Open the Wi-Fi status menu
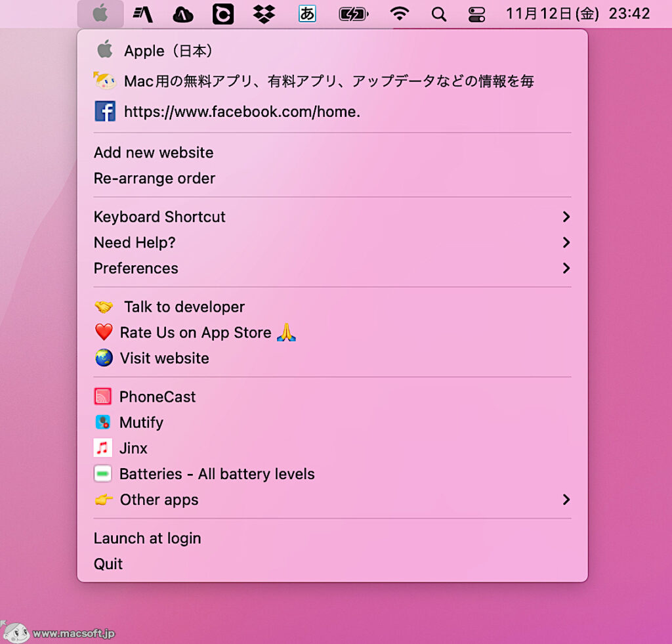Viewport: 672px width, 644px height. point(400,14)
